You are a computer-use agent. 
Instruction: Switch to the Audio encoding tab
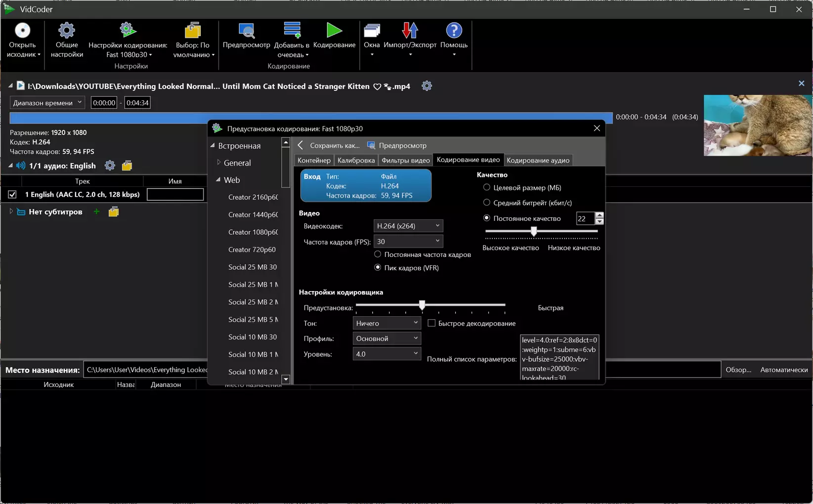(538, 160)
